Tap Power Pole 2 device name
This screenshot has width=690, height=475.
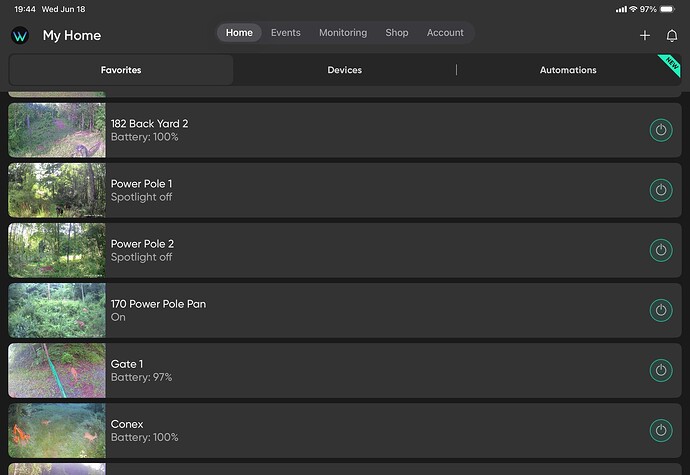click(142, 244)
